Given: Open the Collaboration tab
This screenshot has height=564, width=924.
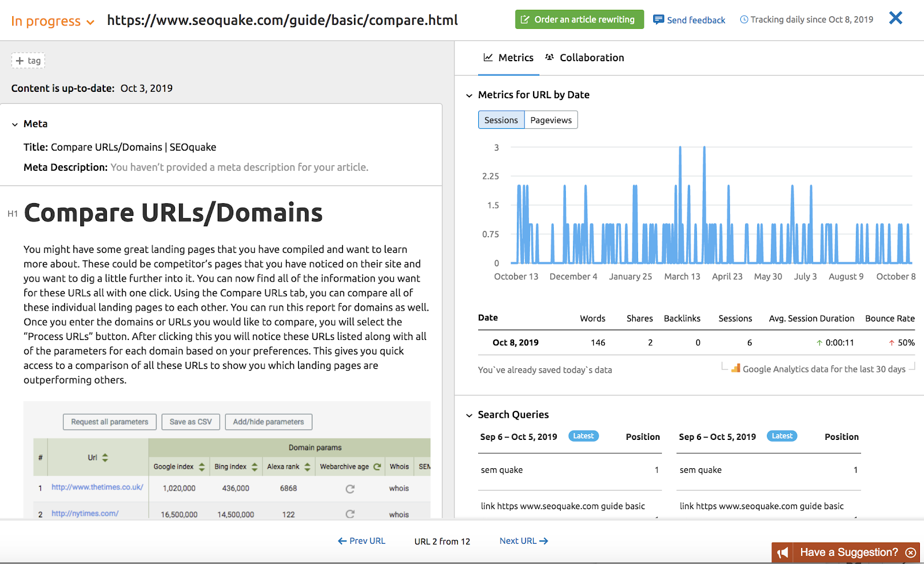Looking at the screenshot, I should (x=584, y=58).
